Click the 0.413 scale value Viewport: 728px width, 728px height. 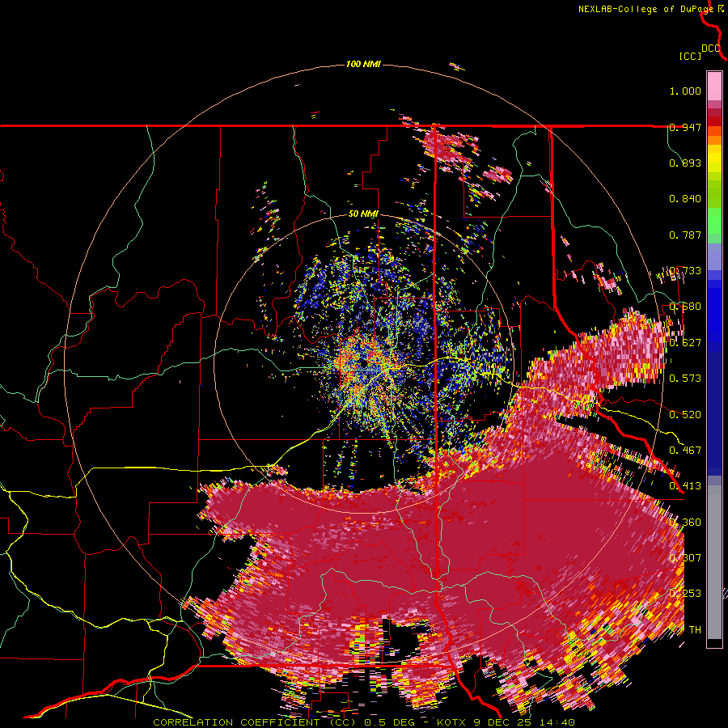685,486
